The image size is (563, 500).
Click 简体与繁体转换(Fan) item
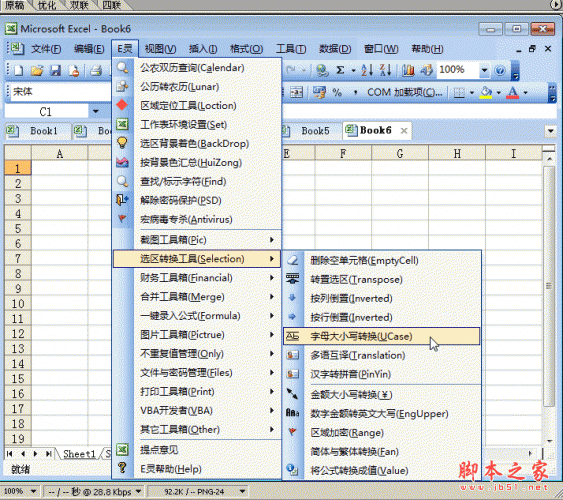[382, 452]
